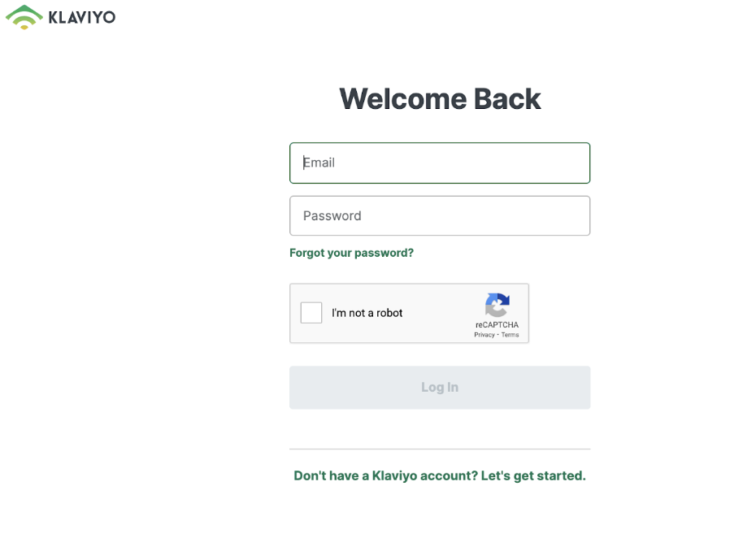The height and width of the screenshot is (551, 756).
Task: Click the Don't have a Klaviyo account link
Action: (x=385, y=475)
